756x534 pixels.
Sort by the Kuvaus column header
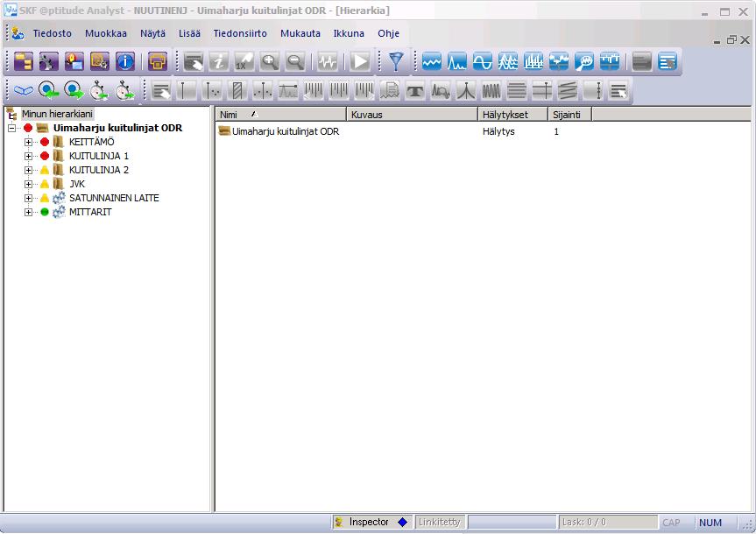coord(413,114)
